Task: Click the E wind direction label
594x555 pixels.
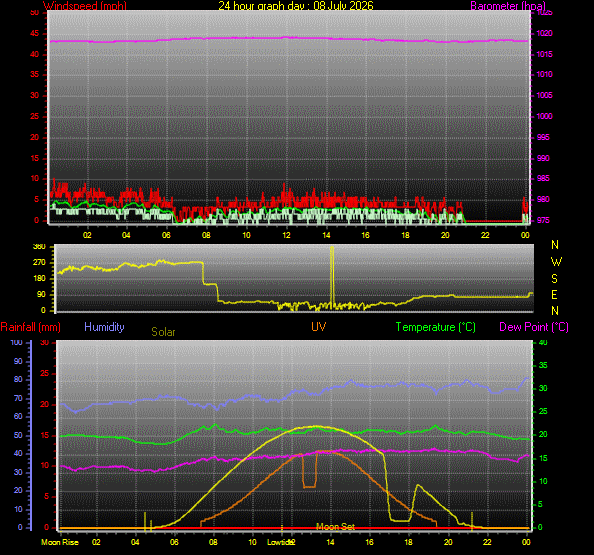Action: (x=554, y=295)
